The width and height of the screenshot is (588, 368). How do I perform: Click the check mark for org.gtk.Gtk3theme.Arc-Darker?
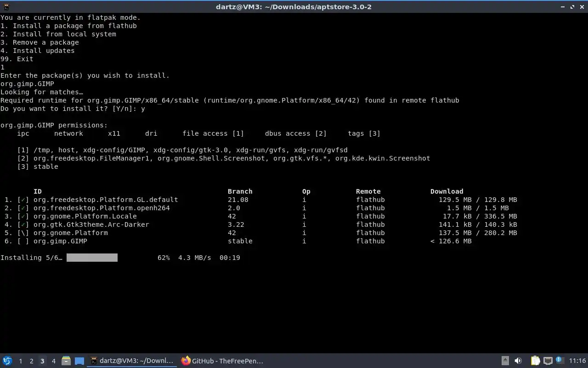pyautogui.click(x=23, y=224)
